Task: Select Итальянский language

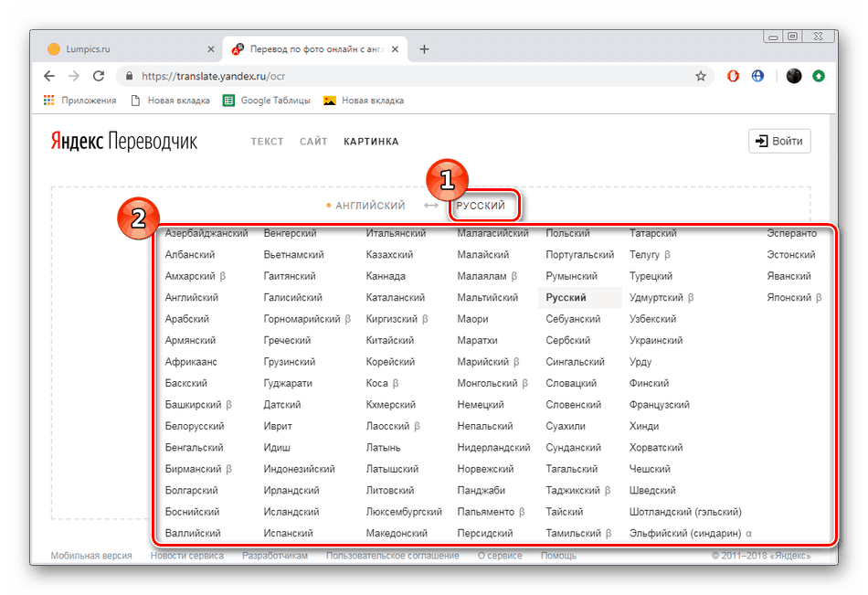Action: (x=396, y=233)
